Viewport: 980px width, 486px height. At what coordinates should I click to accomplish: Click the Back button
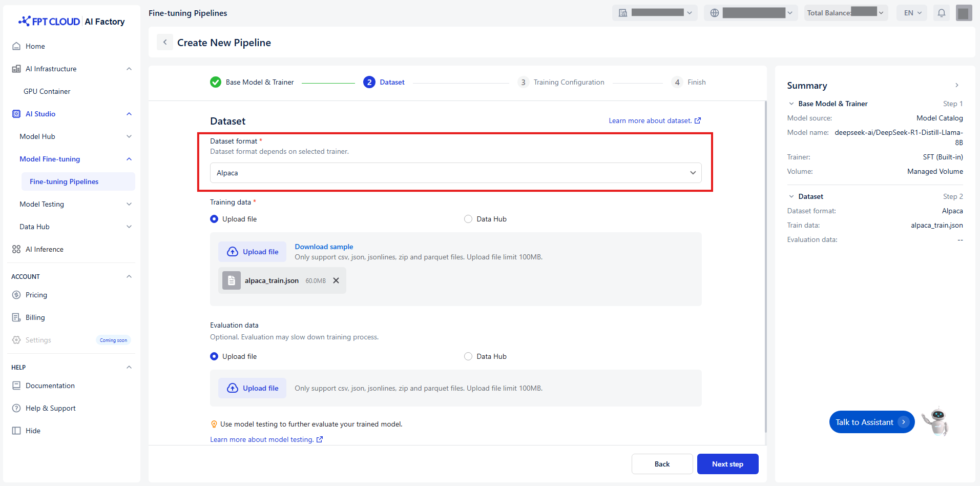coord(662,464)
